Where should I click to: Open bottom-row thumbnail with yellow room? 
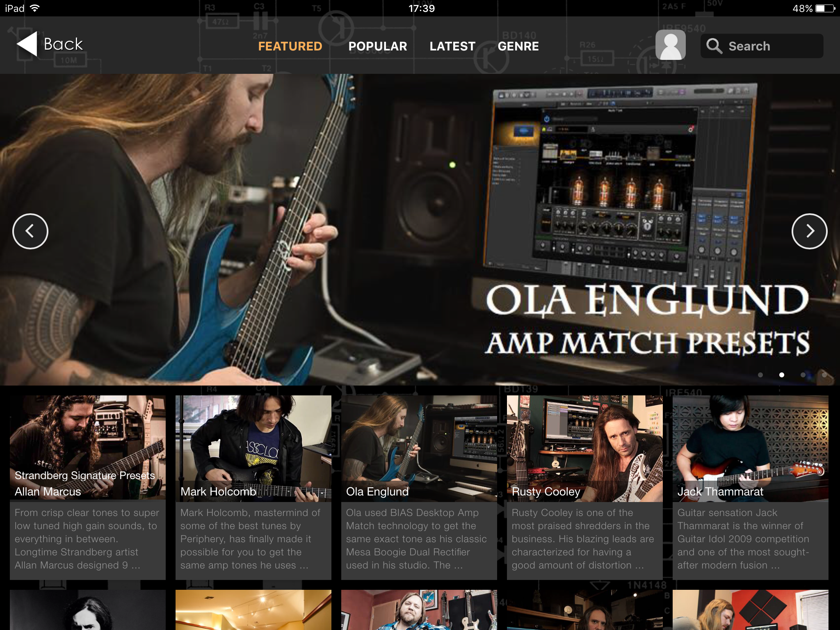(x=253, y=610)
